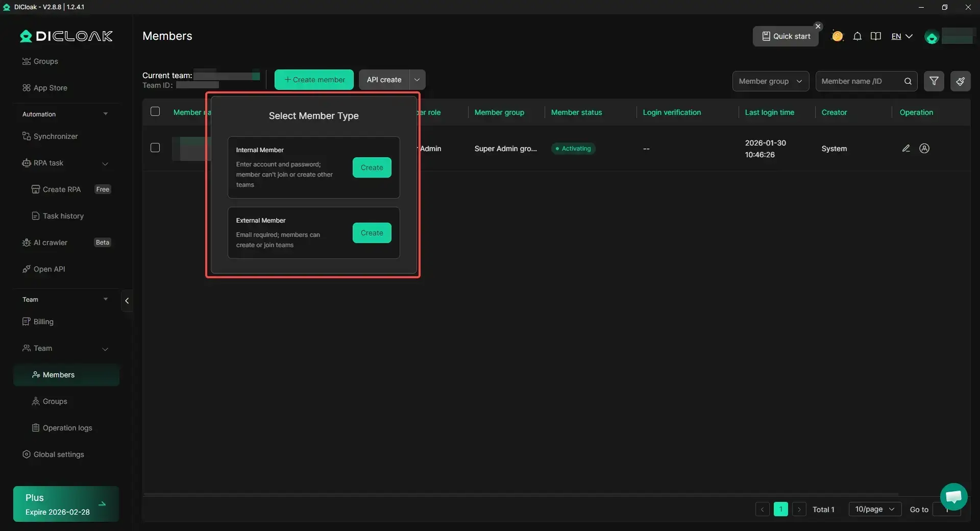Go to Global settings in sidebar
This screenshot has height=531, width=980.
[59, 454]
